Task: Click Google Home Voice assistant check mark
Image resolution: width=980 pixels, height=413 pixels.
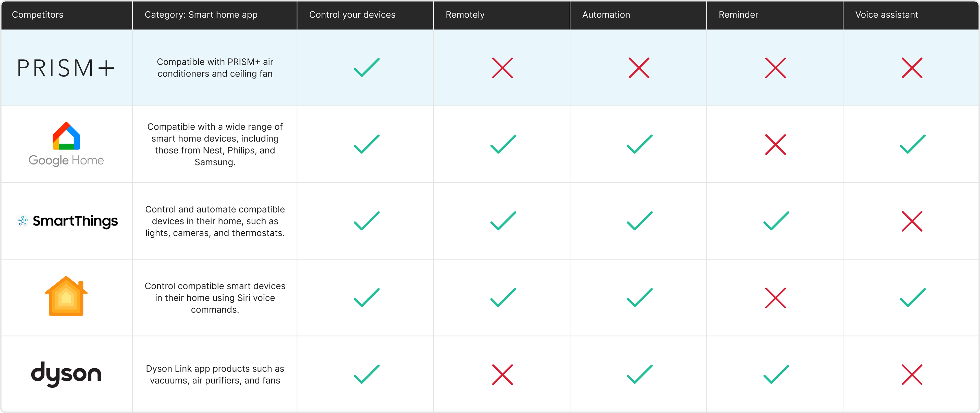Action: (913, 144)
